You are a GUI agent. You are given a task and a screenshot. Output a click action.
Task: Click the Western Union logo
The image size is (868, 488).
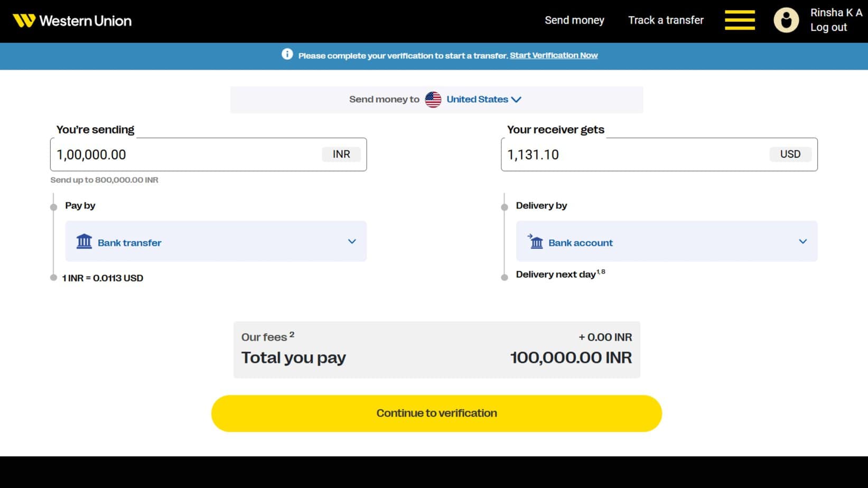72,21
